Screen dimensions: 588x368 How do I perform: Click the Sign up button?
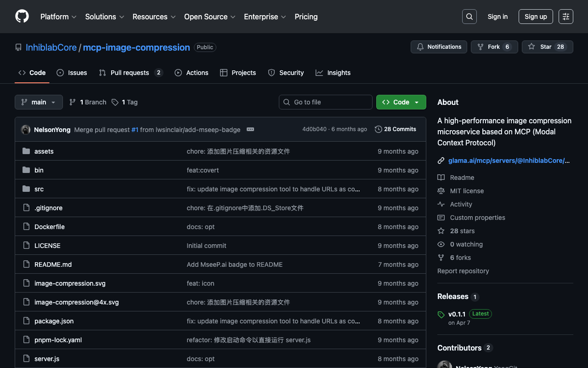(x=535, y=17)
